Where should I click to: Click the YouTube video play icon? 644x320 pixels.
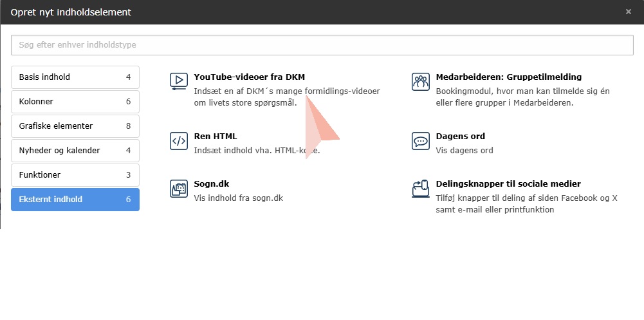[x=178, y=81]
